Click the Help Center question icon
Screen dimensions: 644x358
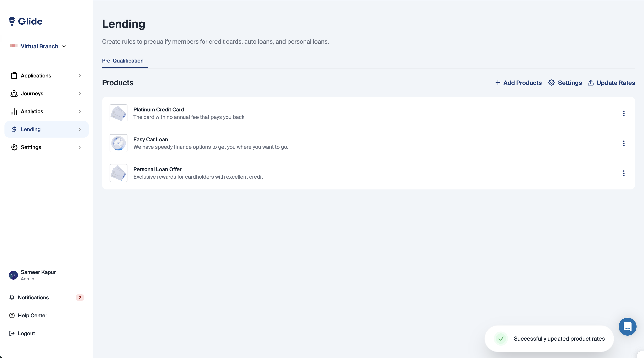[x=12, y=315]
